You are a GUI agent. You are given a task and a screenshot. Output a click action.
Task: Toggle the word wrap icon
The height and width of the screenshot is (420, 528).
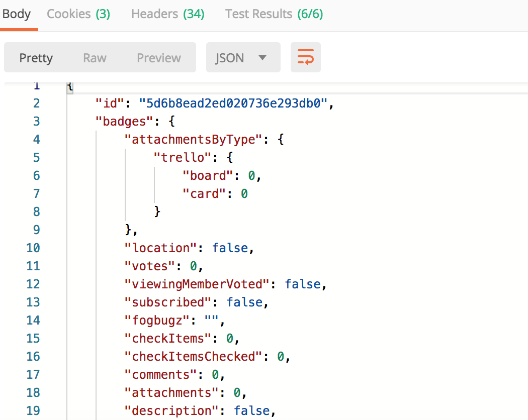pyautogui.click(x=305, y=57)
